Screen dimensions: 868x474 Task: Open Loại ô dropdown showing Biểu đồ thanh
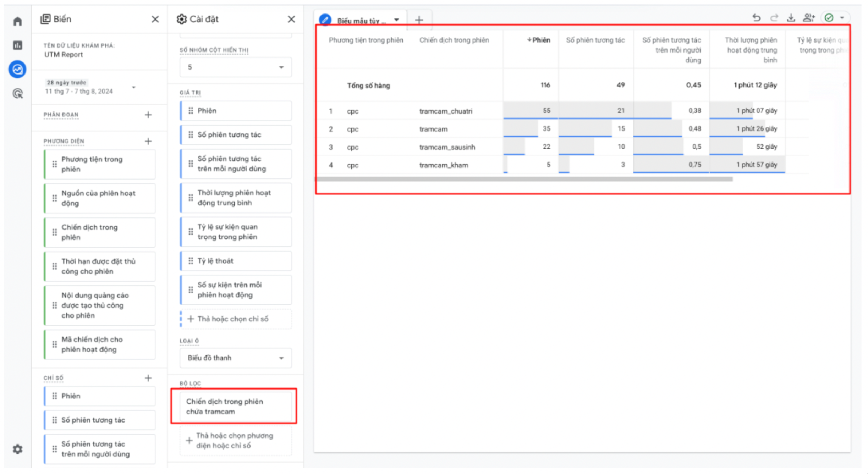point(236,358)
